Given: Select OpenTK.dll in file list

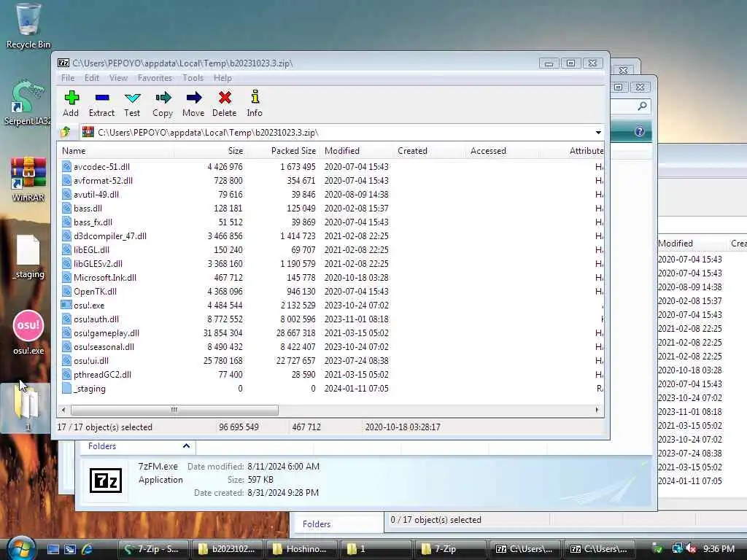Looking at the screenshot, I should [95, 291].
